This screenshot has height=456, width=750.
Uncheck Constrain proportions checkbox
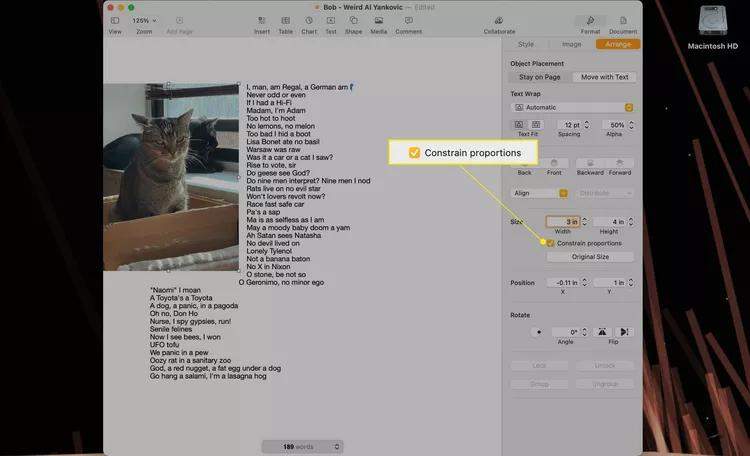(550, 243)
